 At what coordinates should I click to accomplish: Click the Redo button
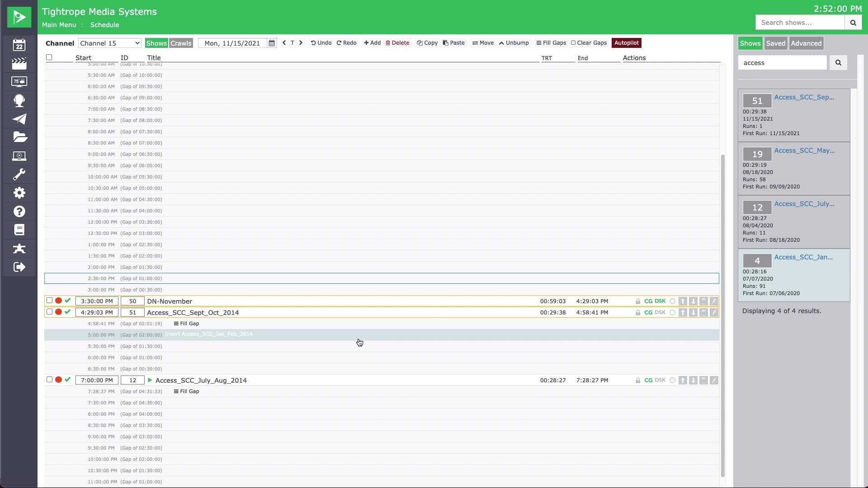coord(347,43)
